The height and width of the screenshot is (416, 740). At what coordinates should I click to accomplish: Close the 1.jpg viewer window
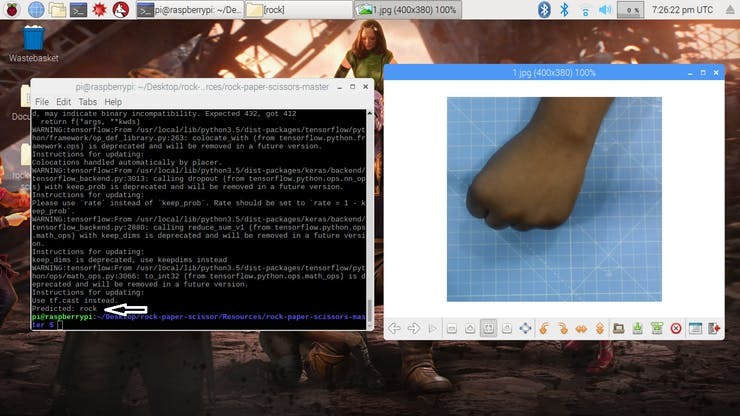click(716, 73)
